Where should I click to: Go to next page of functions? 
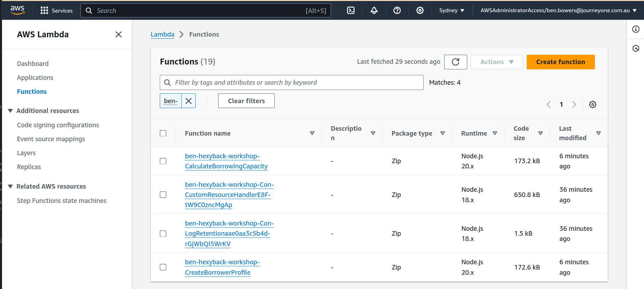pos(574,105)
